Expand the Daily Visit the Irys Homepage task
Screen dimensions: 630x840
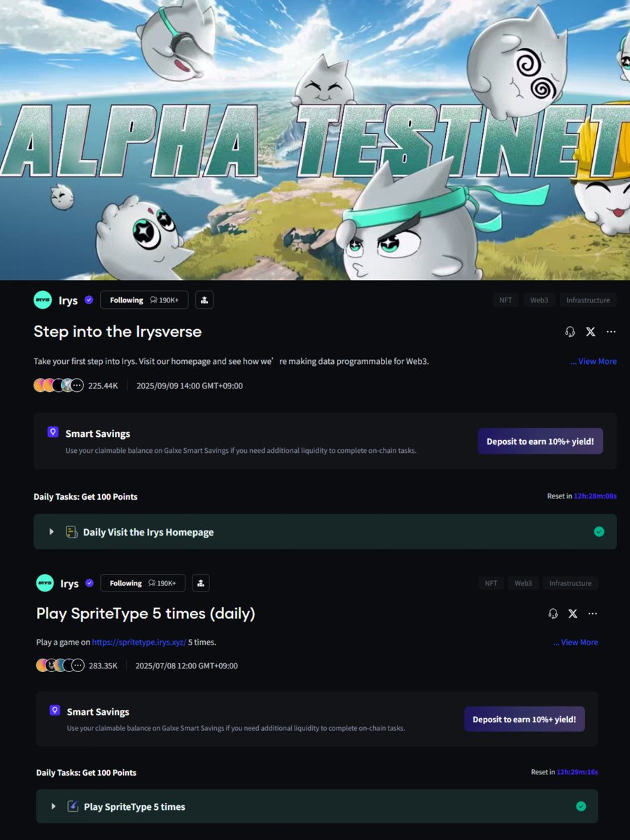point(325,532)
